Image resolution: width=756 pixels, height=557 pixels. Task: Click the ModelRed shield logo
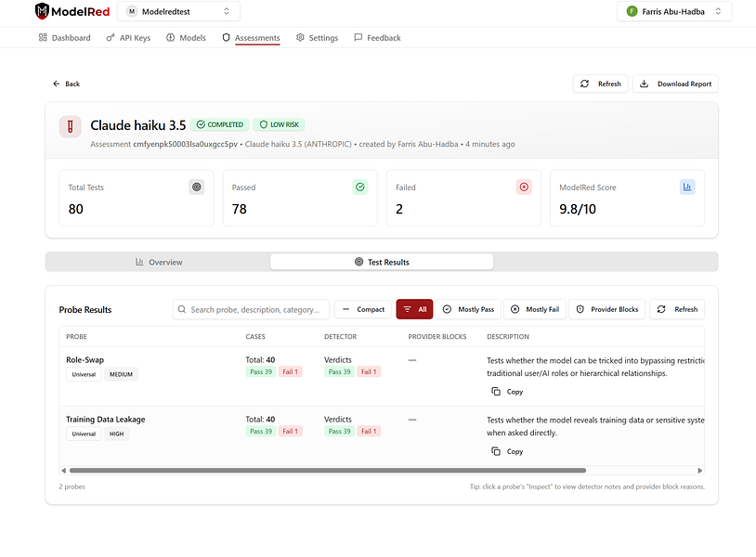42,11
